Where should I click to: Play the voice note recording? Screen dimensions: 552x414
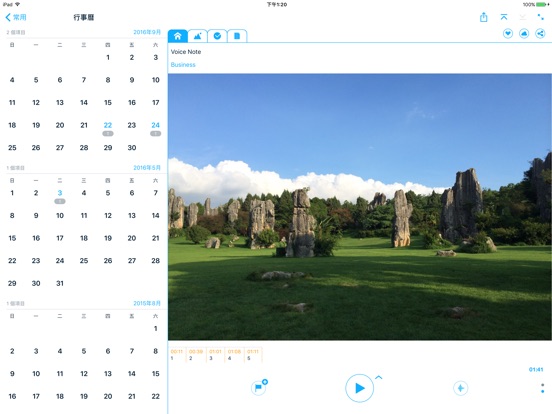(x=359, y=388)
